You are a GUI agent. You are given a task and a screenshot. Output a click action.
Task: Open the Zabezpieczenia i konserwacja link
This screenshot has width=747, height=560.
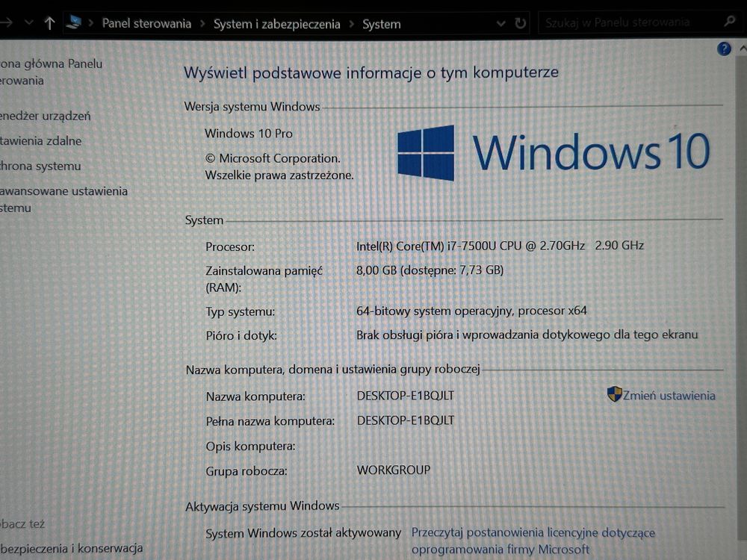point(72,548)
